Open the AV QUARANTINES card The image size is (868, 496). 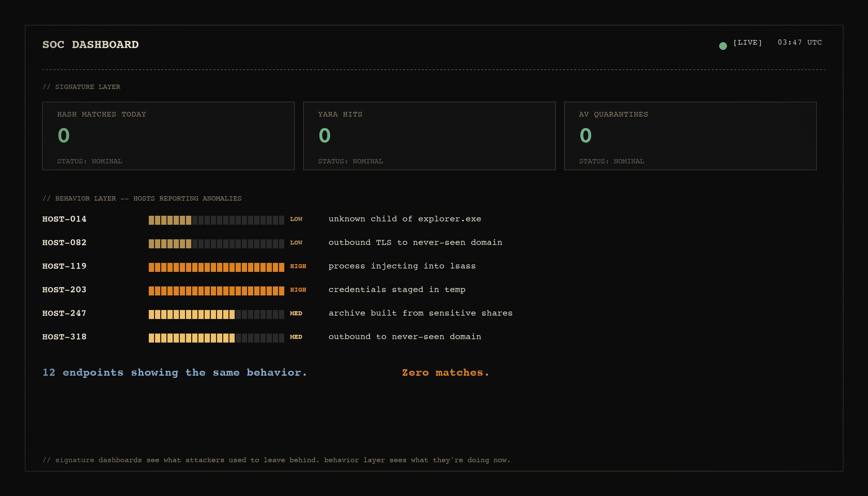[x=690, y=136]
